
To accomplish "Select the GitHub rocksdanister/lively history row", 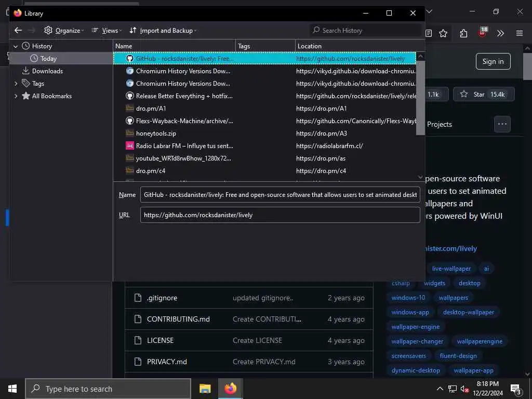I will 264,58.
